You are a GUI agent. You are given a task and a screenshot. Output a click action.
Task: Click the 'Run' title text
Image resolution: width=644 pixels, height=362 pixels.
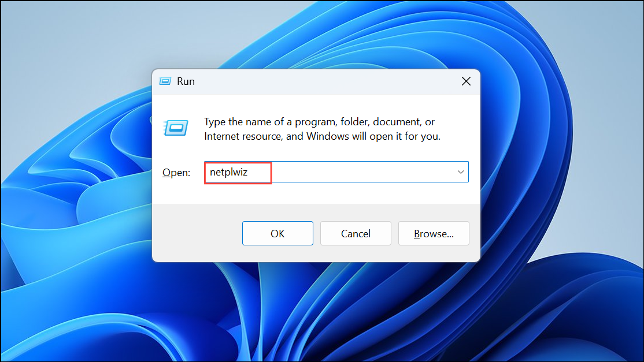(x=186, y=81)
